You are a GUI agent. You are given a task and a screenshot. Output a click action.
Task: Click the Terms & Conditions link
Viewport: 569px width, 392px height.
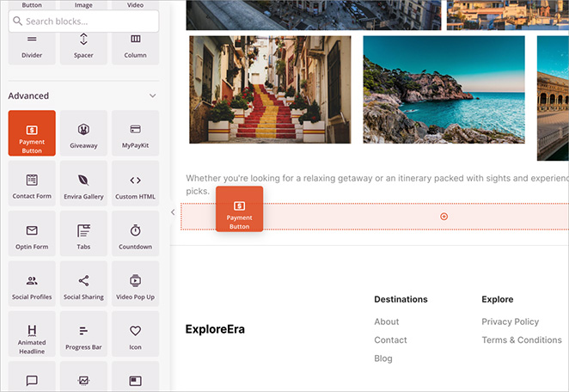[x=521, y=340]
